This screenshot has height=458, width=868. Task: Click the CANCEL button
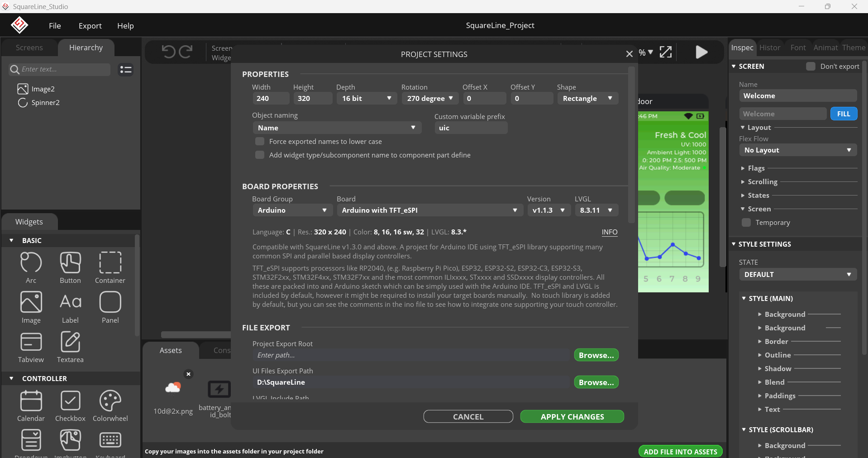(x=468, y=416)
